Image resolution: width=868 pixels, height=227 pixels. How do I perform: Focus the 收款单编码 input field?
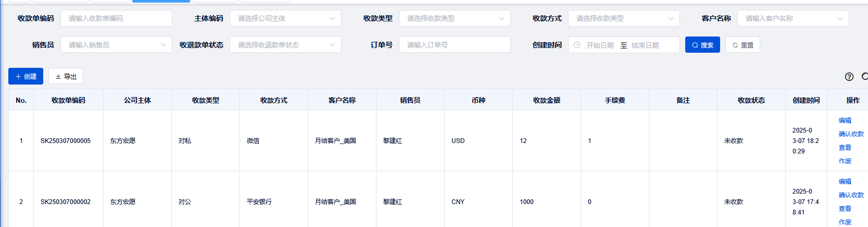point(116,18)
